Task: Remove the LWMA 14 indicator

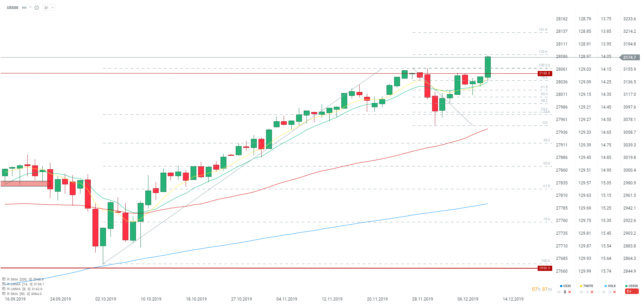Action: click(x=8, y=284)
